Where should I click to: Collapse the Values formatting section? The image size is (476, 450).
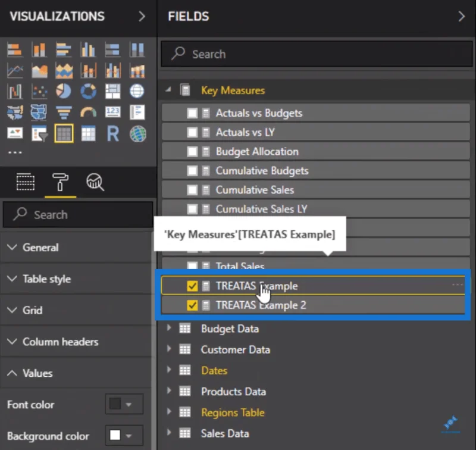[x=76, y=373]
